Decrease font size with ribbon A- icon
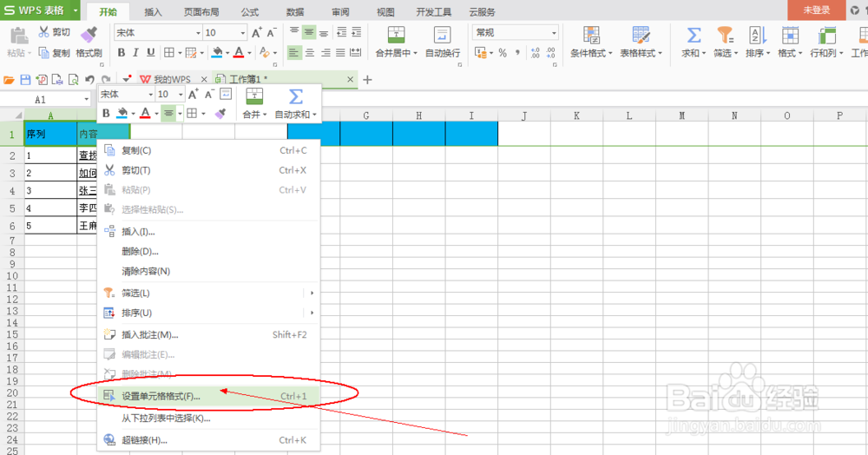Image resolution: width=868 pixels, height=455 pixels. [x=271, y=33]
